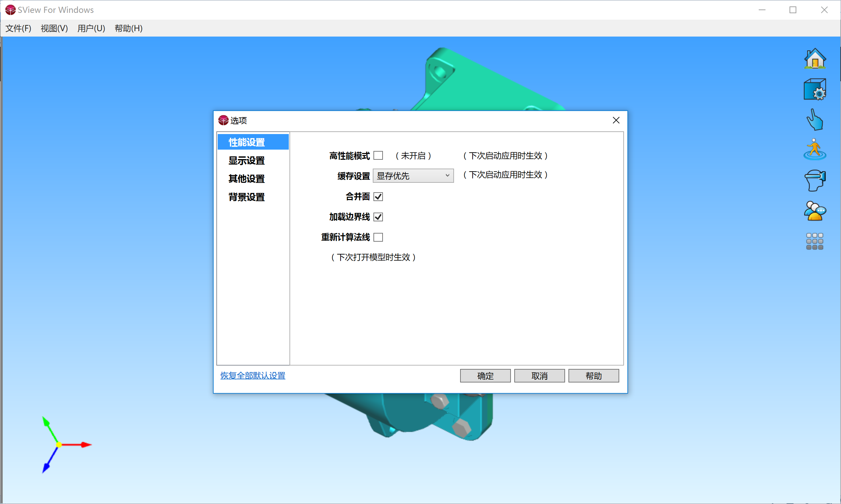The image size is (841, 504).
Task: Switch to the 显示设置 tab
Action: click(246, 160)
